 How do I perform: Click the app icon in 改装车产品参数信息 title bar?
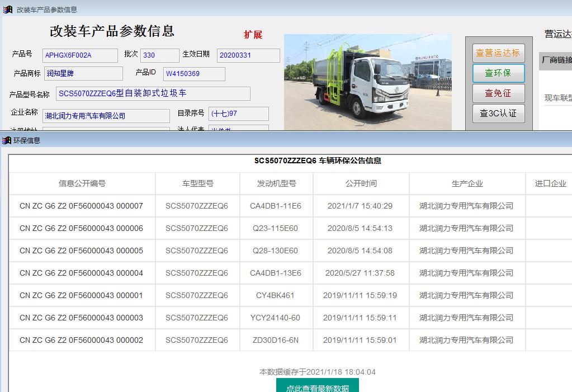point(8,10)
